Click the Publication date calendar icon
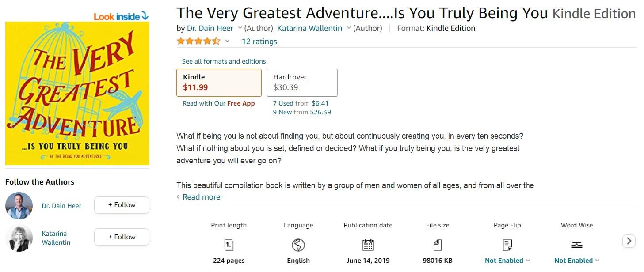The image size is (644, 272). (368, 245)
